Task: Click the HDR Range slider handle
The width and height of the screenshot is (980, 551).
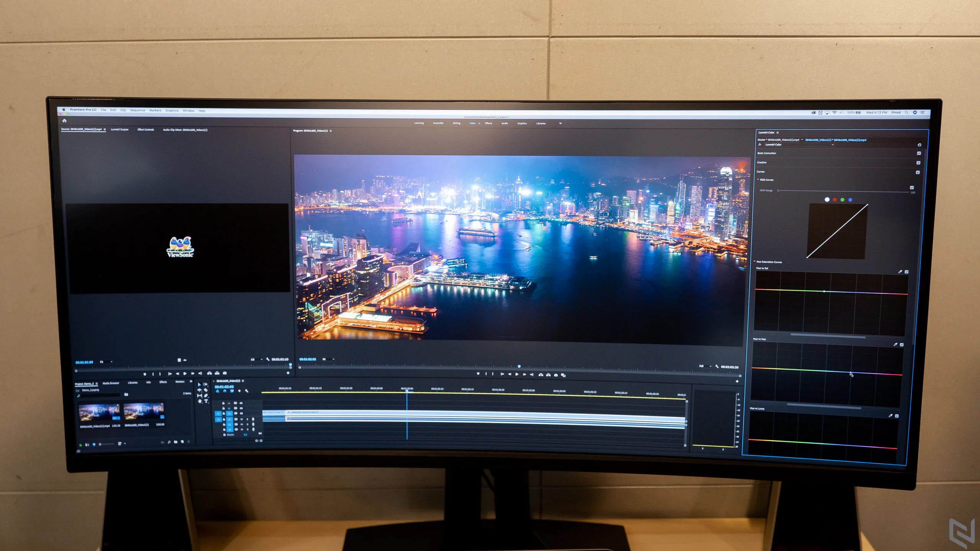Action: [x=778, y=191]
